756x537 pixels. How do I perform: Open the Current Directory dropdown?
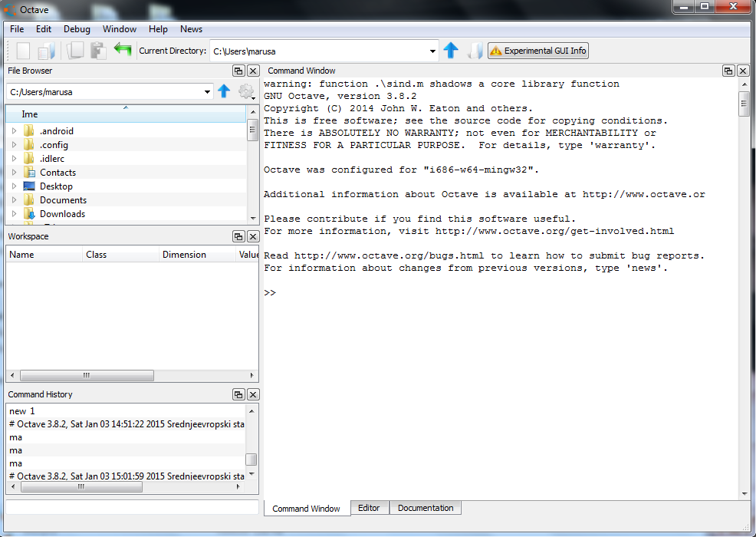[x=432, y=51]
